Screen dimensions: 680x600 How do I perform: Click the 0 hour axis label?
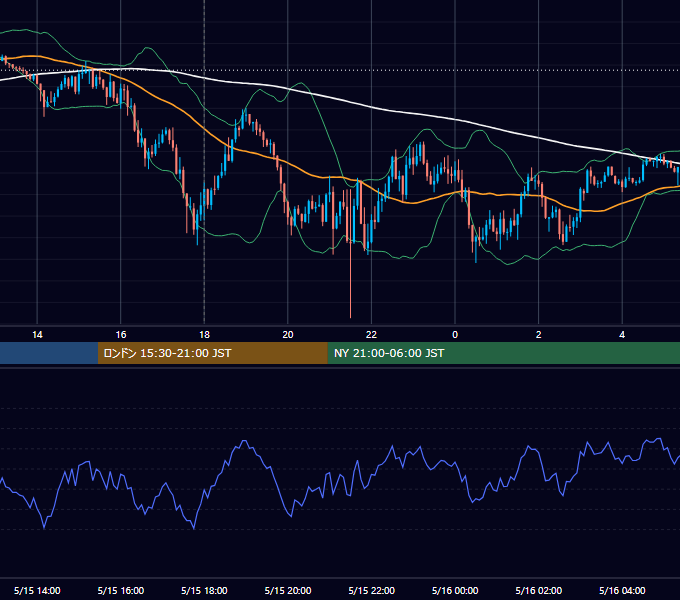tap(455, 335)
